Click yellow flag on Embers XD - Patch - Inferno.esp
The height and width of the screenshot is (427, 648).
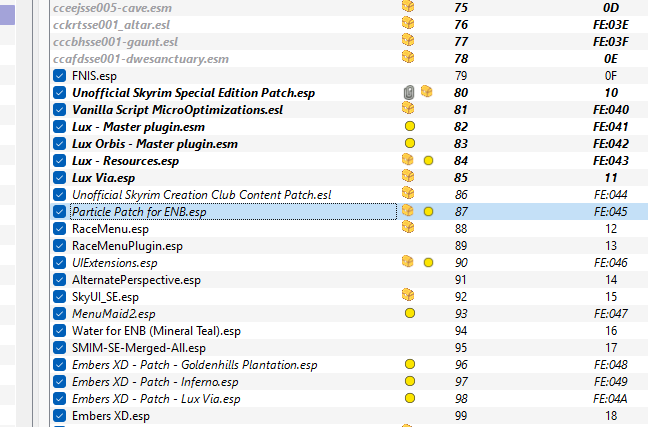[x=410, y=381]
